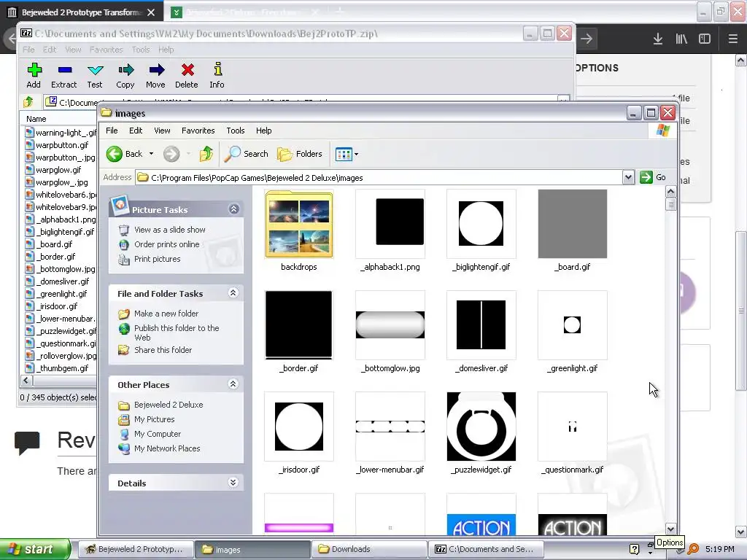Expand the Details panel
The height and width of the screenshot is (560, 747).
[x=233, y=483]
